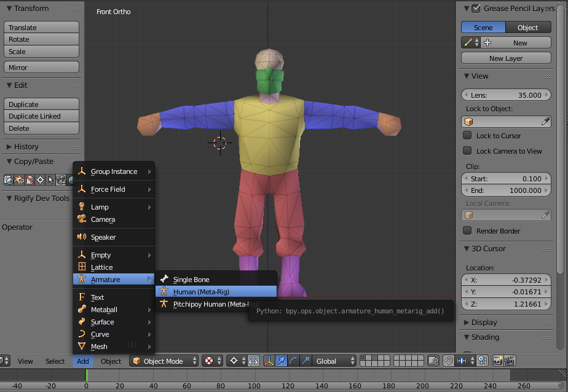The width and height of the screenshot is (568, 392).
Task: Click the plus icon on the New button
Action: click(x=487, y=43)
